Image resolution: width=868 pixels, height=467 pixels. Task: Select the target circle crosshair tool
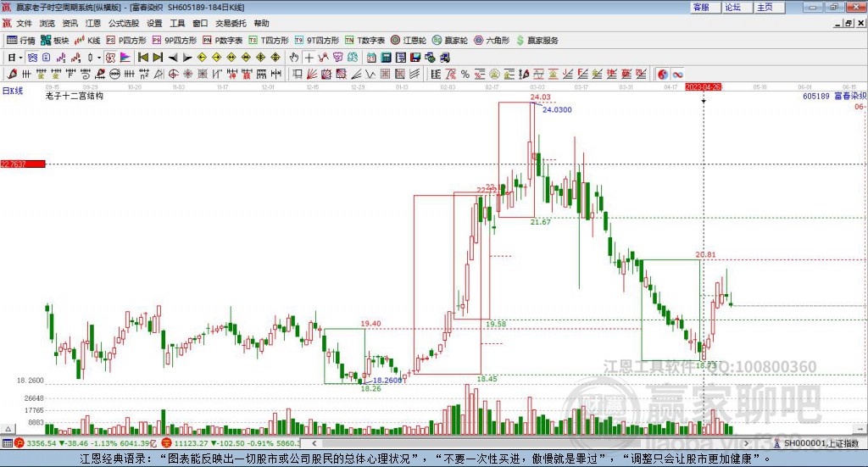coord(173,74)
